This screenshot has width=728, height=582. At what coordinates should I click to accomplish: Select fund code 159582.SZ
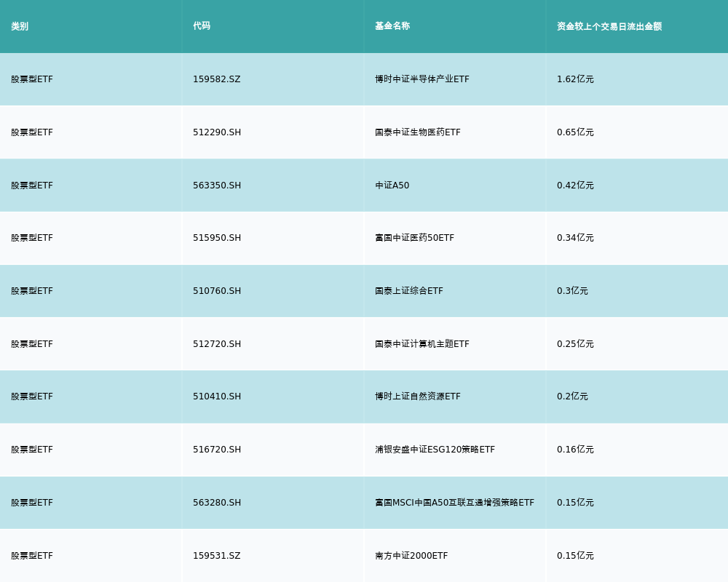[216, 79]
